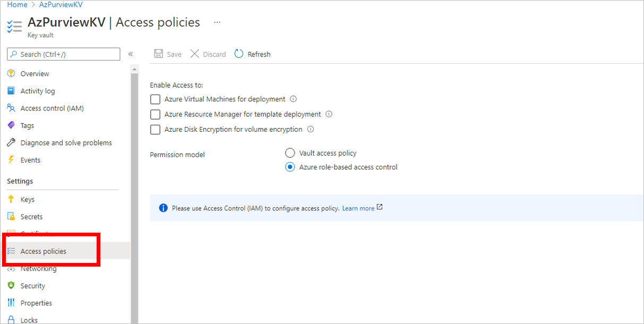The image size is (644, 324).
Task: Open the Events lightning icon
Action: click(12, 159)
